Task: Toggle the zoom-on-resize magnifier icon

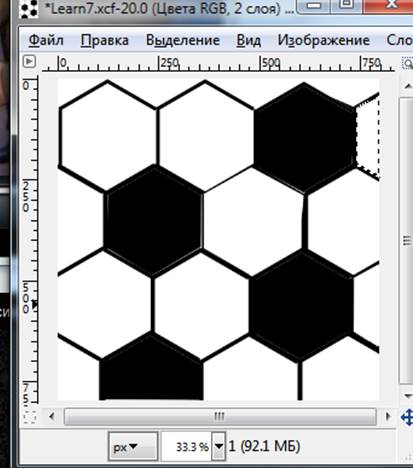Action: click(407, 63)
